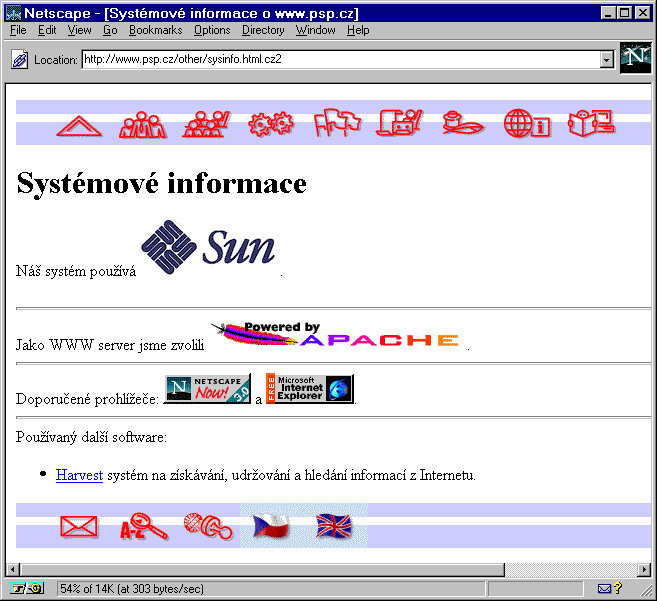The width and height of the screenshot is (657, 601).
Task: Open the globe with info icon
Action: point(527,123)
